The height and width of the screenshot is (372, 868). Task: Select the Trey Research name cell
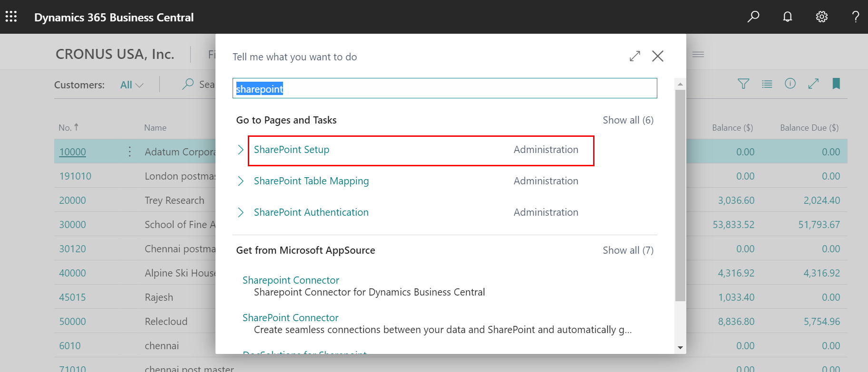pyautogui.click(x=175, y=200)
